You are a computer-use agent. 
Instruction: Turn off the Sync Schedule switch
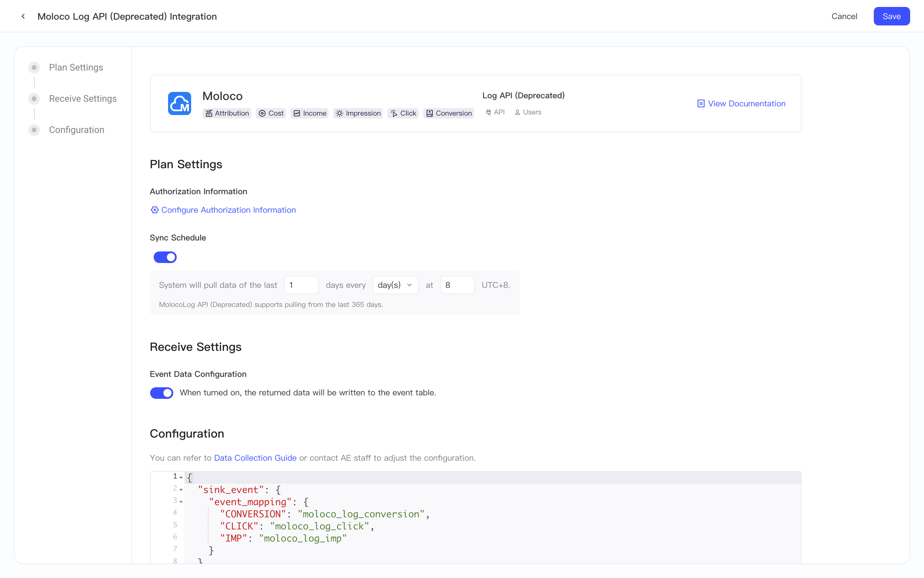(165, 257)
